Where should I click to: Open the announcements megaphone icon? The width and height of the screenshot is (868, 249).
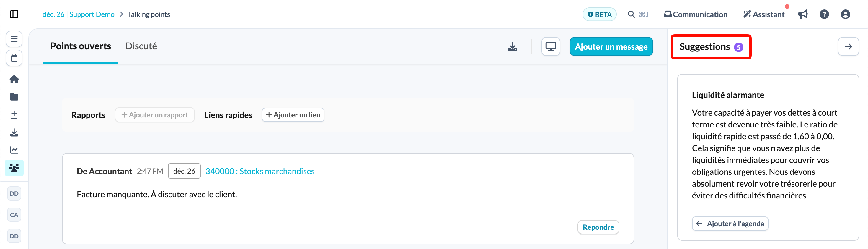pos(803,14)
